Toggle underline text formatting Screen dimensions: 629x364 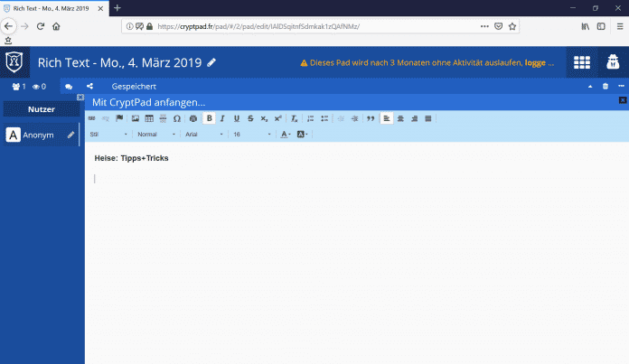(237, 118)
